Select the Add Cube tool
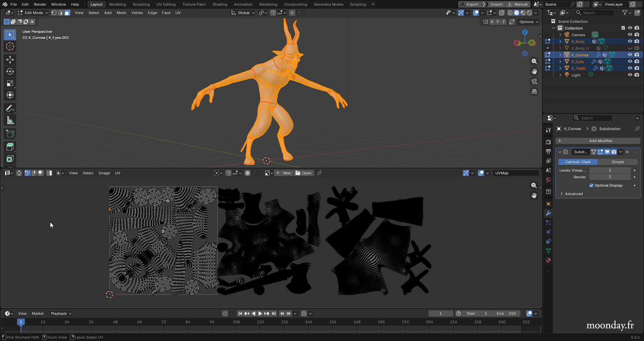Image resolution: width=644 pixels, height=341 pixels. pos(10,134)
